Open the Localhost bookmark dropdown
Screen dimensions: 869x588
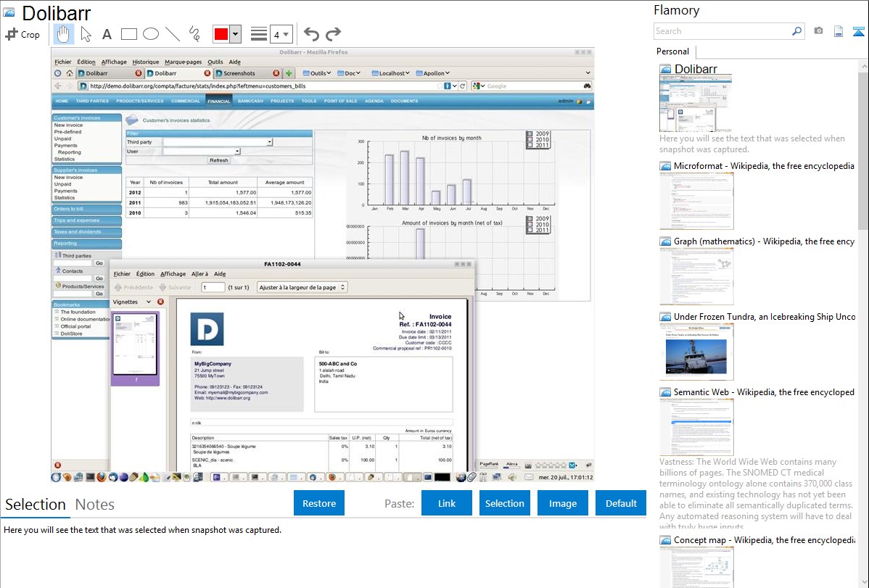tap(391, 73)
